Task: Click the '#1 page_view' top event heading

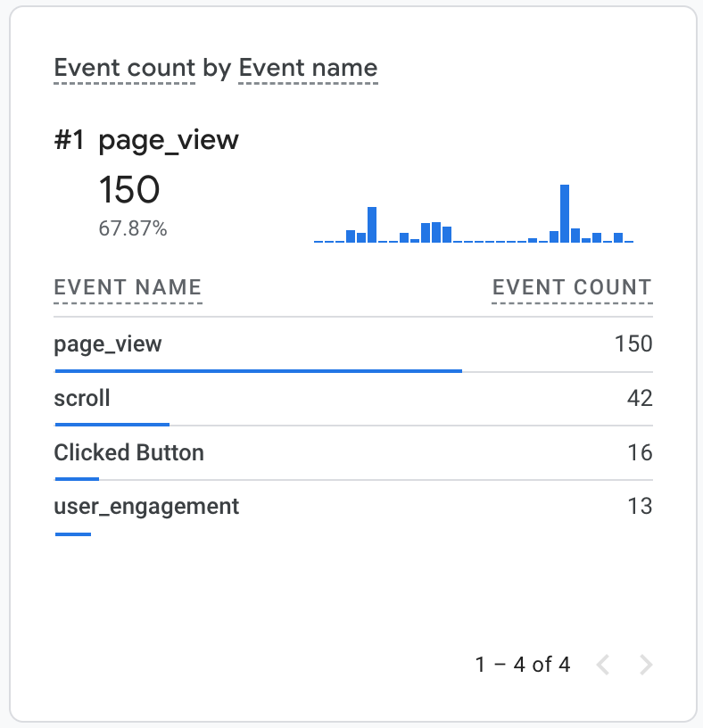Action: click(146, 140)
